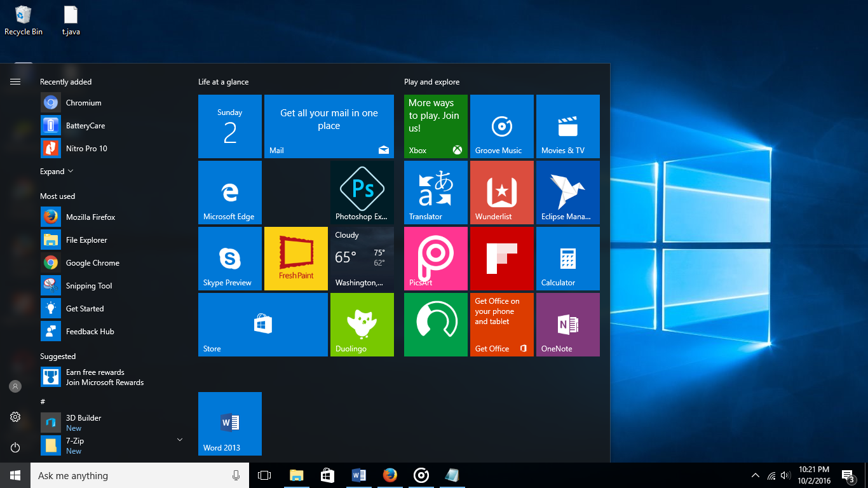Open the Store icon on the taskbar

click(327, 475)
